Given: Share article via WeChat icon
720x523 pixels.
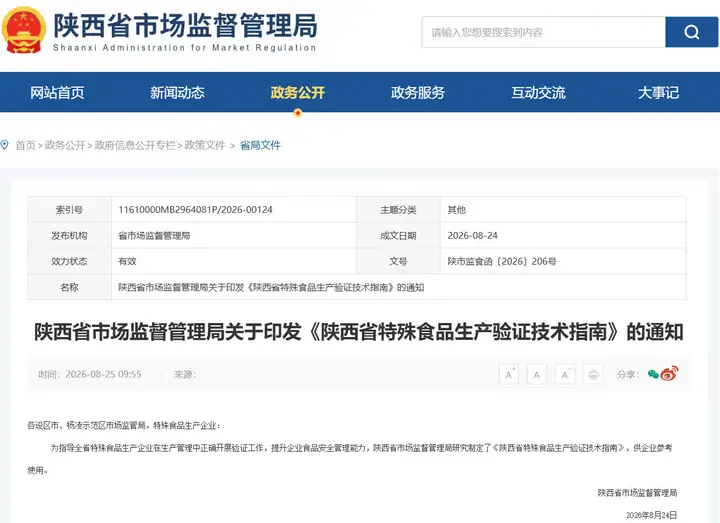Looking at the screenshot, I should point(653,374).
